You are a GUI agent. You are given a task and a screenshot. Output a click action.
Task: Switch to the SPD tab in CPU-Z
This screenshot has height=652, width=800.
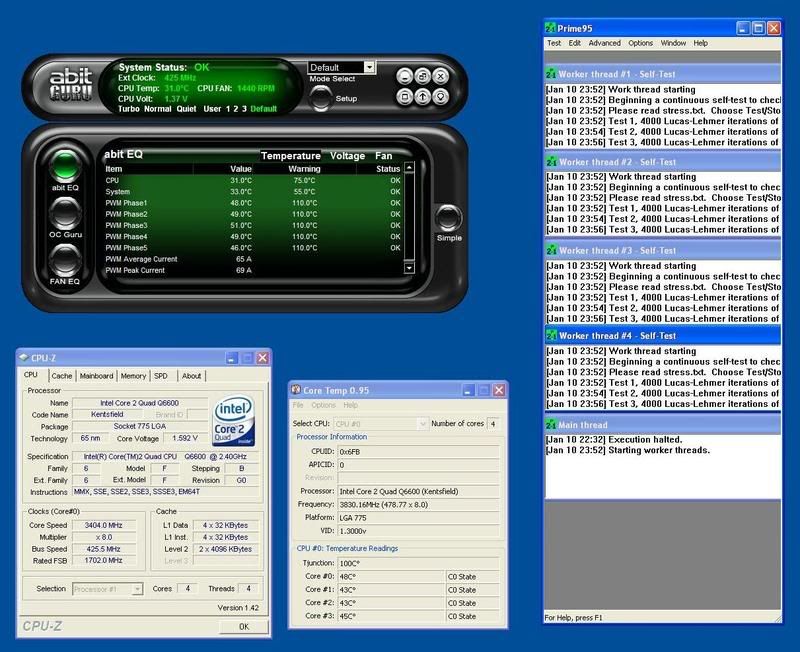[x=161, y=376]
